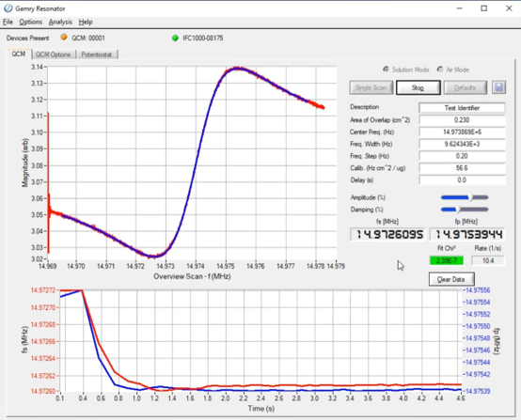
Task: Adjust the Amplitude slider
Action: 465,197
